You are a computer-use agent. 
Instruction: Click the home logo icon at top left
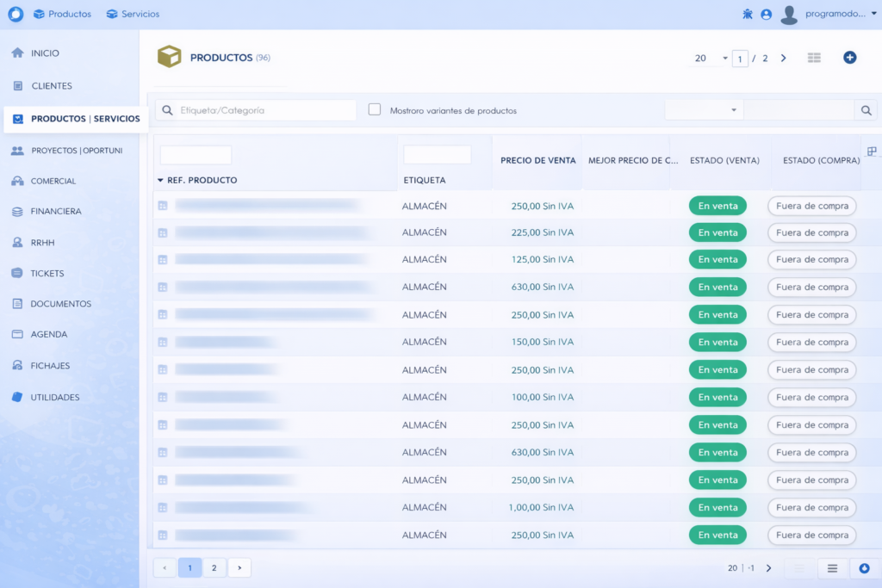point(16,14)
